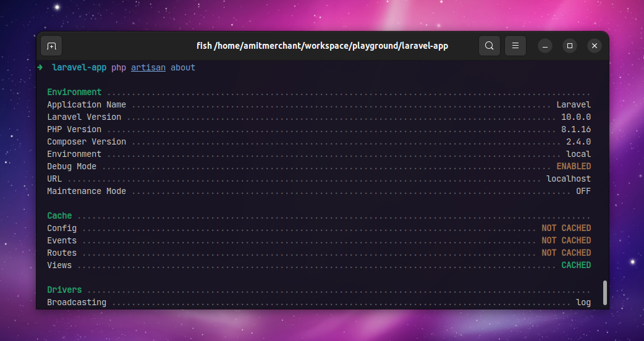
Task: Select the green 'Environment' section heading
Action: 74,92
